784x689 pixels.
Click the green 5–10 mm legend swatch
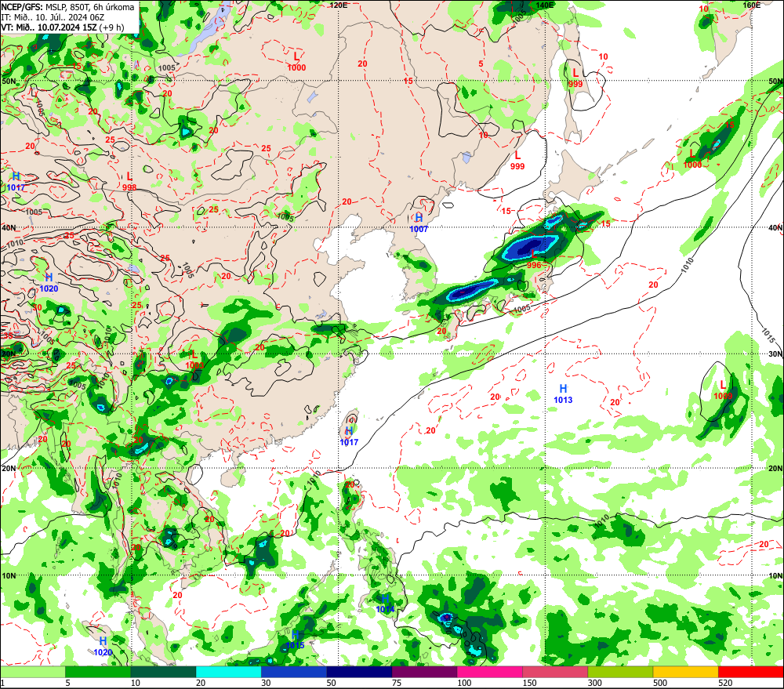98,672
